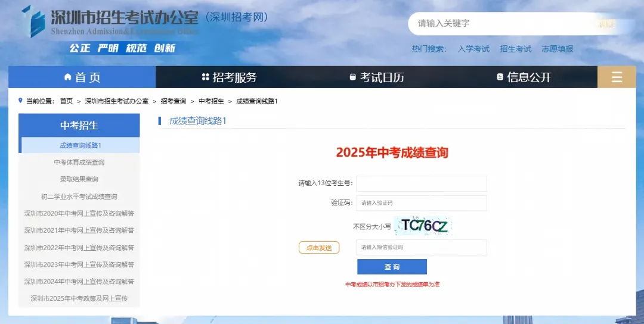Click the Shenzhen Admission Office logo

click(110, 21)
